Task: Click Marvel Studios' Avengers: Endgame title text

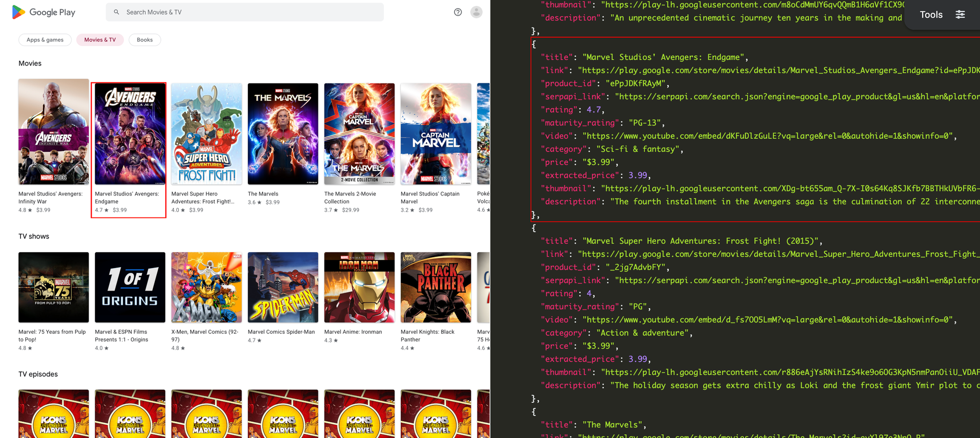Action: [x=127, y=197]
